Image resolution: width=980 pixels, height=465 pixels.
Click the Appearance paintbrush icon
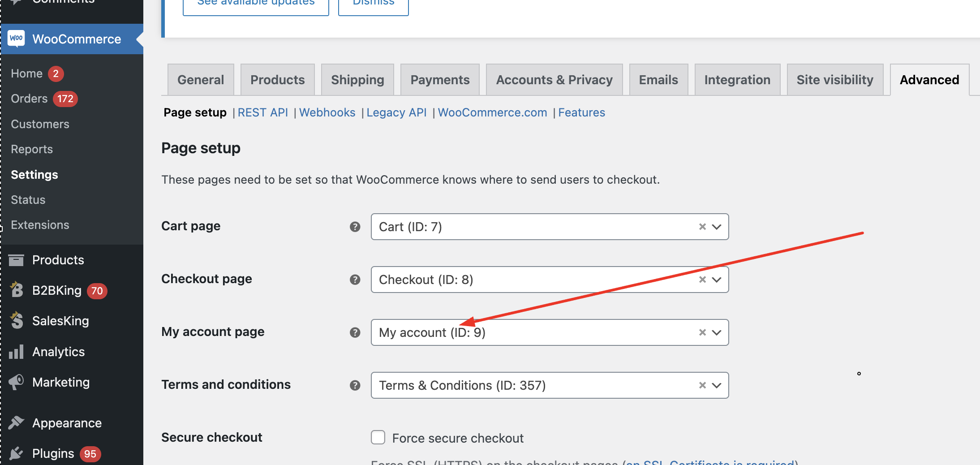point(16,422)
